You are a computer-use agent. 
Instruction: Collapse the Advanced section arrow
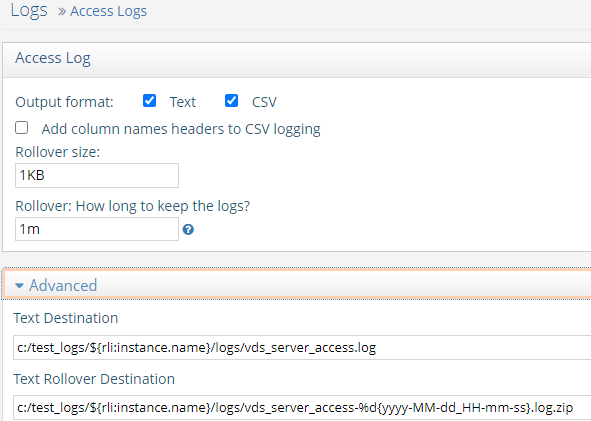[19, 286]
